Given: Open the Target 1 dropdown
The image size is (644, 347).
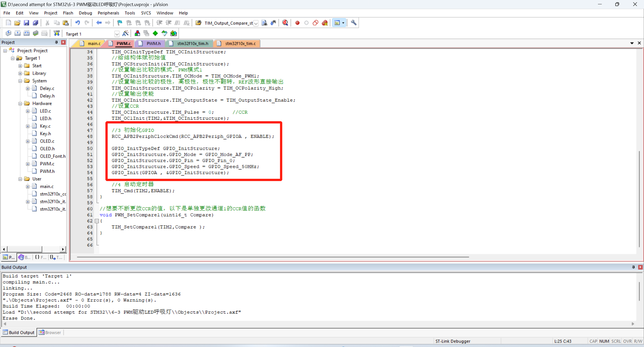Looking at the screenshot, I should [117, 34].
